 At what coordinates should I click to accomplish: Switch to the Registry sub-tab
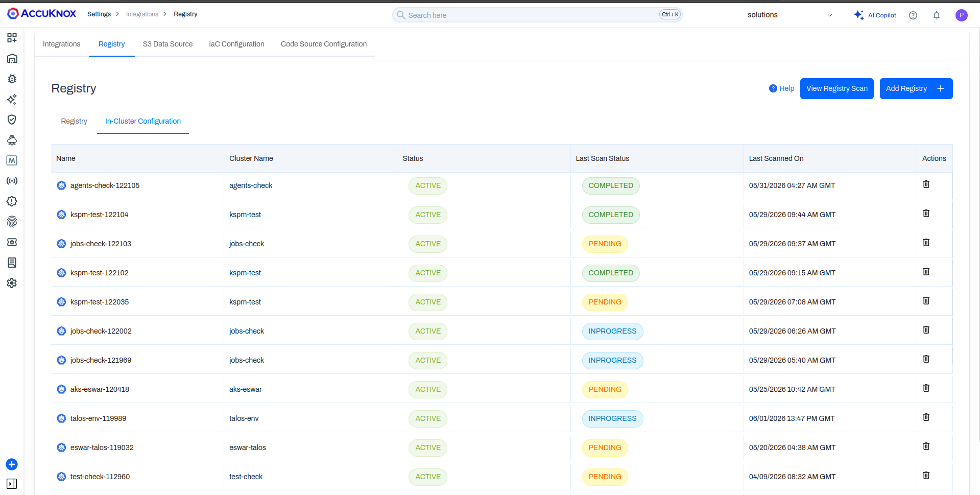74,121
